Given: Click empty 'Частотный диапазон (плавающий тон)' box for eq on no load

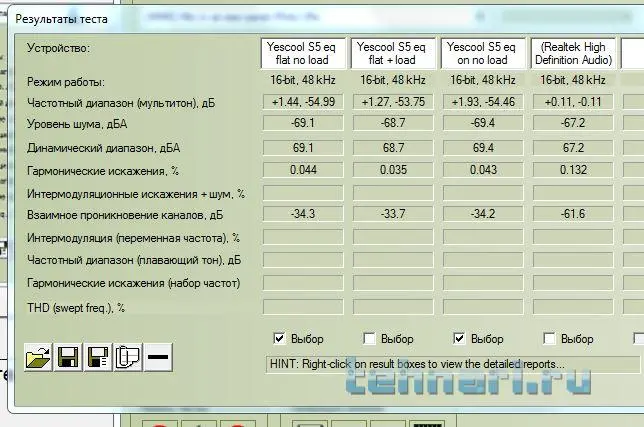Looking at the screenshot, I should tap(483, 259).
